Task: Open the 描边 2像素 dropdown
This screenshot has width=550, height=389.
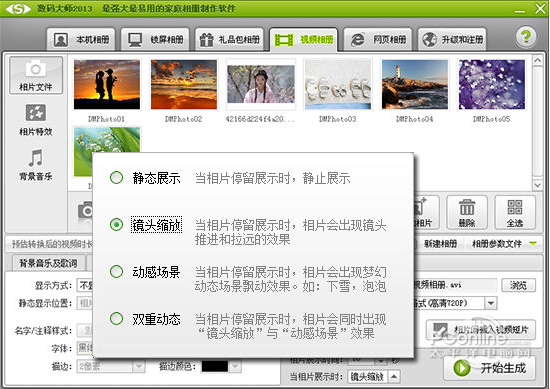Action: 111,367
